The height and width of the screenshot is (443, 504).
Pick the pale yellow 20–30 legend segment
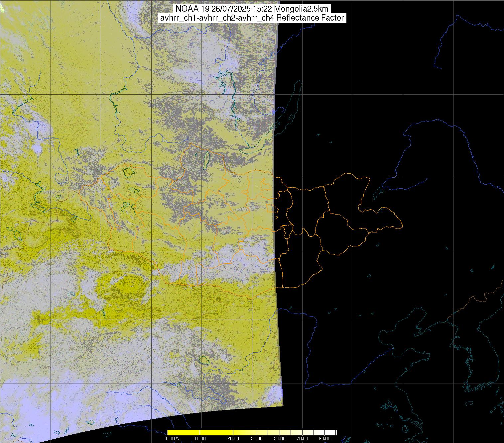pyautogui.click(x=244, y=432)
